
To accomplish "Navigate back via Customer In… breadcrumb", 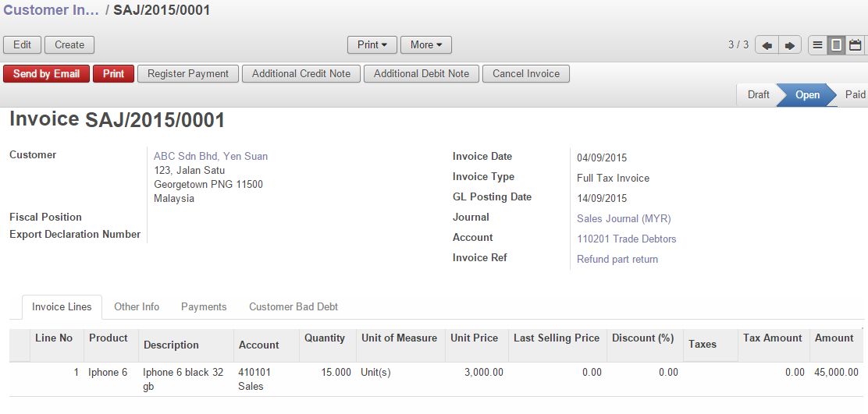I will pos(51,11).
